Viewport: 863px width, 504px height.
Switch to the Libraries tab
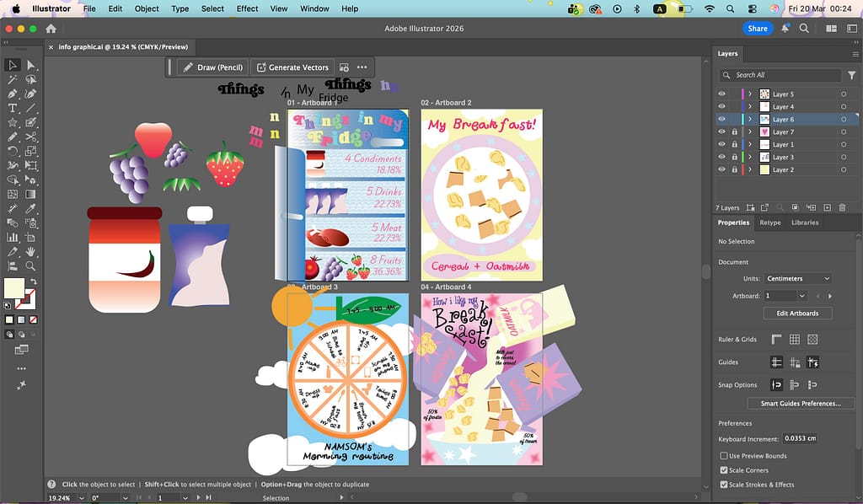804,223
